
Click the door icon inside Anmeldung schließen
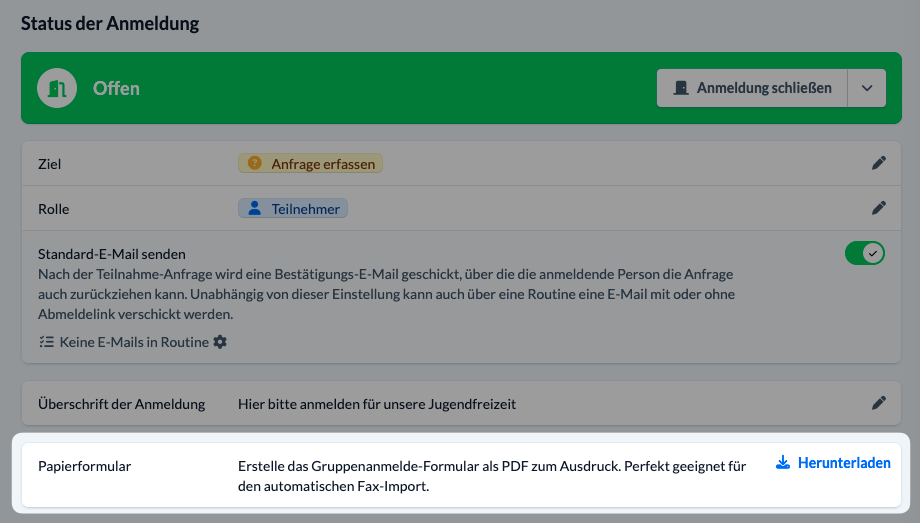point(681,88)
